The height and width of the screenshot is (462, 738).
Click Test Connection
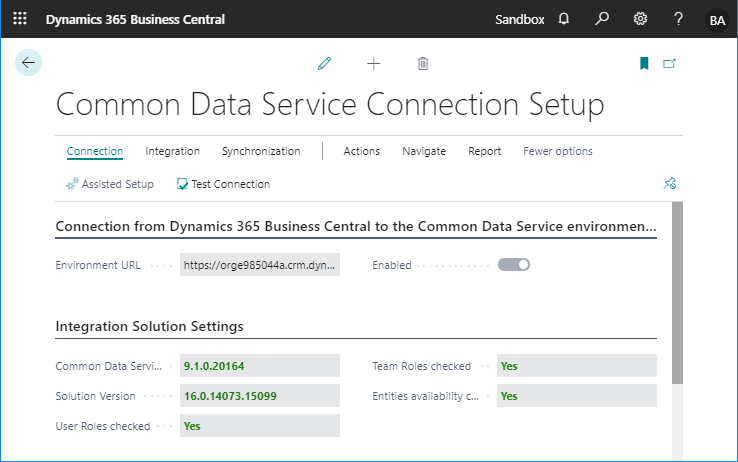(223, 184)
